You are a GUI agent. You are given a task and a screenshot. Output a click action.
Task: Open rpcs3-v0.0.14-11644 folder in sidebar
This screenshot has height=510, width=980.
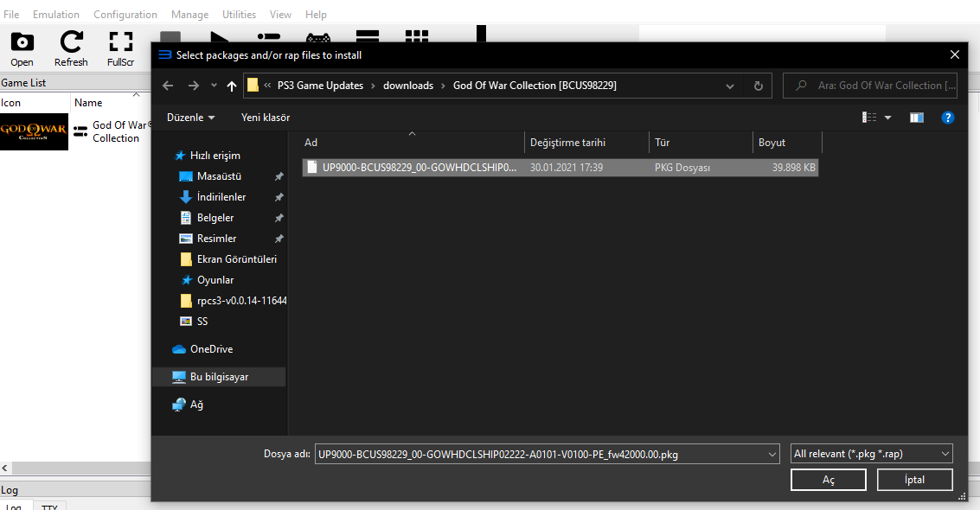click(x=241, y=300)
